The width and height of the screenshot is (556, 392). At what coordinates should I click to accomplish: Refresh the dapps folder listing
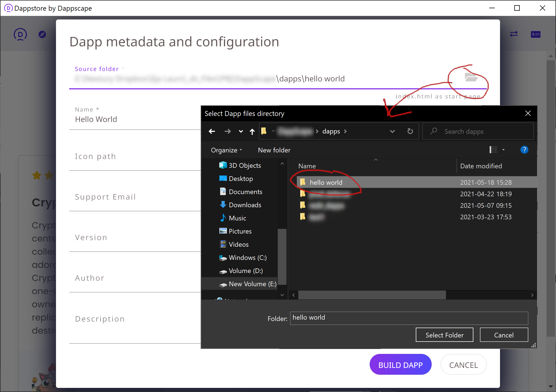(410, 131)
